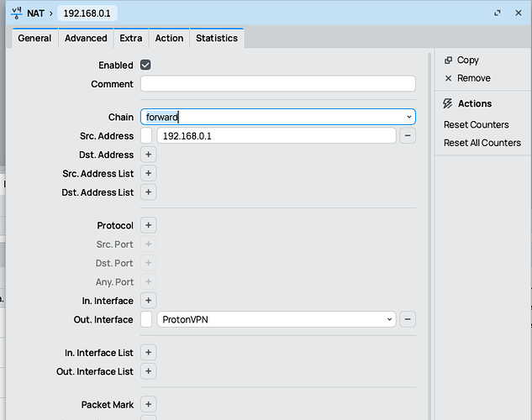
Task: Remove the Src. Address value with minus button
Action: tap(408, 135)
